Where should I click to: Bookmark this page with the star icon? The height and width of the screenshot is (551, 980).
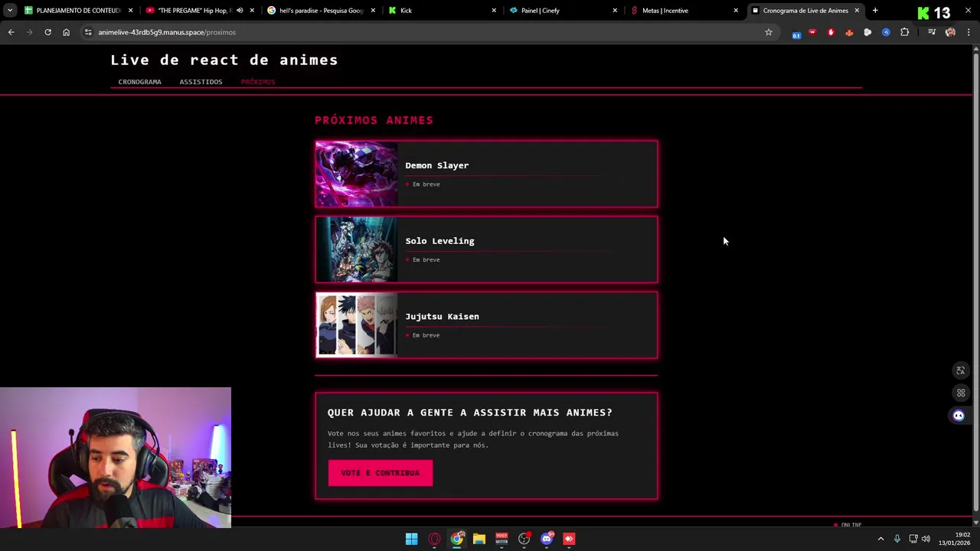click(x=769, y=32)
